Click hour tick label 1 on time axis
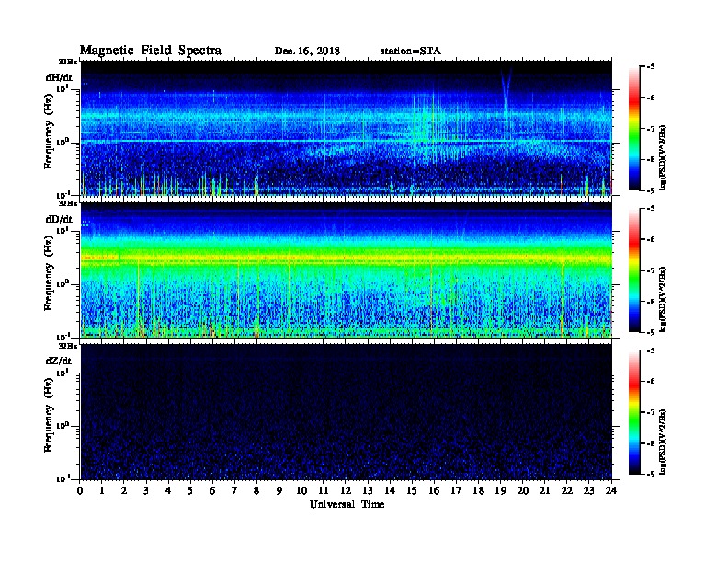The image size is (728, 563). (102, 490)
